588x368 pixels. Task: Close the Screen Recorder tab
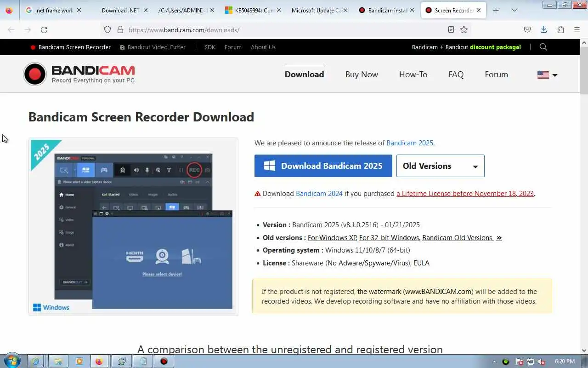pyautogui.click(x=479, y=10)
